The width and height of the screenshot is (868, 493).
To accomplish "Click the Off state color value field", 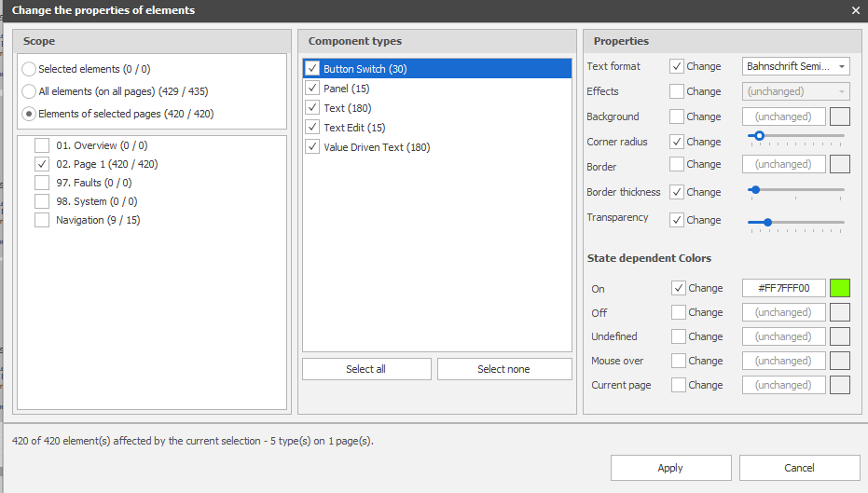I will tap(784, 312).
